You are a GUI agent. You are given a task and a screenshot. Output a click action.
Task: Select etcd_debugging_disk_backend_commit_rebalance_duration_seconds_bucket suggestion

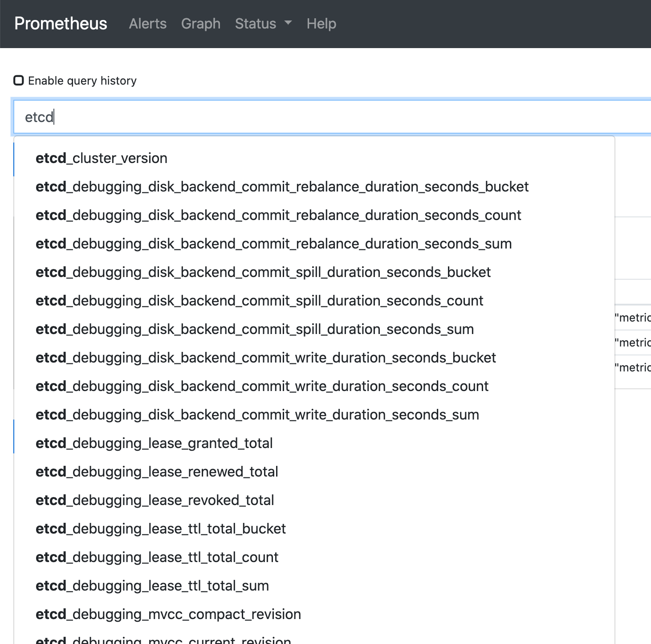click(x=282, y=187)
